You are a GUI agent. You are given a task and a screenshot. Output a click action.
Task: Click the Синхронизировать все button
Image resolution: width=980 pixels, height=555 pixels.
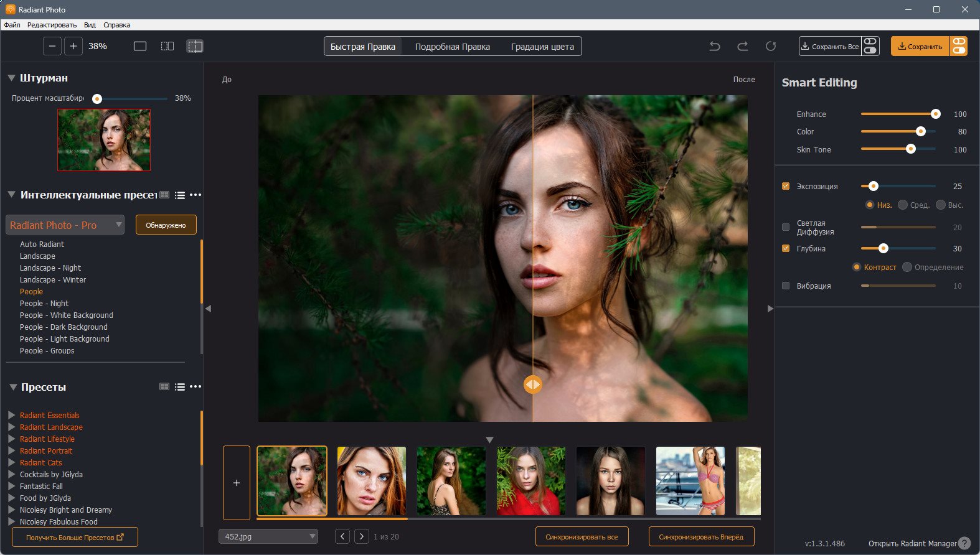coord(582,536)
